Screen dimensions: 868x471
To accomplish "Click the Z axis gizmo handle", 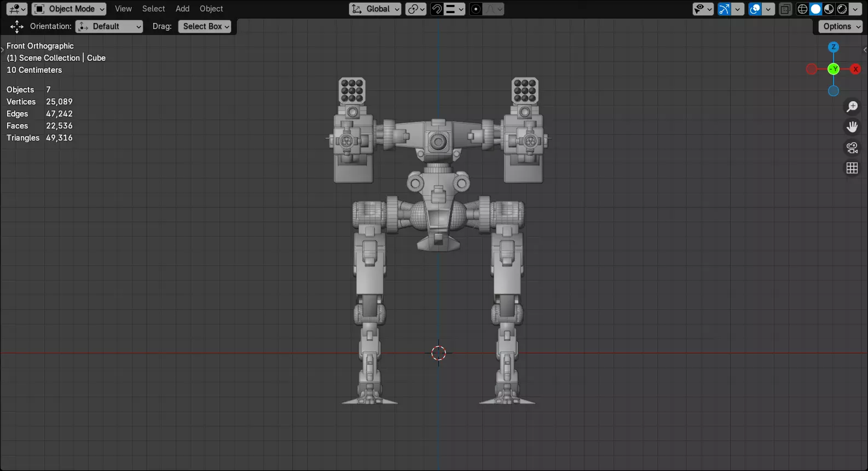I will 834,47.
